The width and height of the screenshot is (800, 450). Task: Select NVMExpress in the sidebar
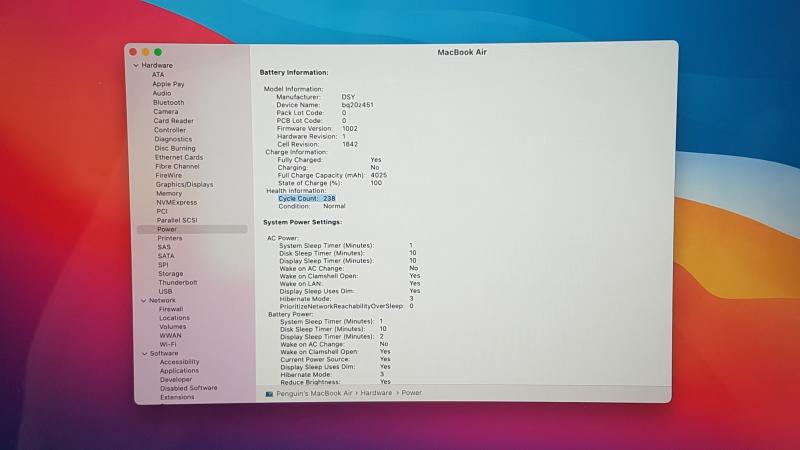pos(177,202)
